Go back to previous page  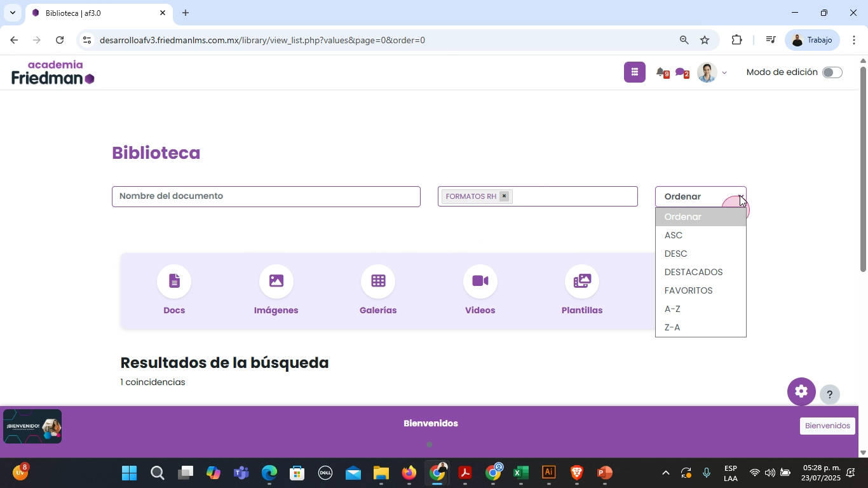tap(14, 40)
